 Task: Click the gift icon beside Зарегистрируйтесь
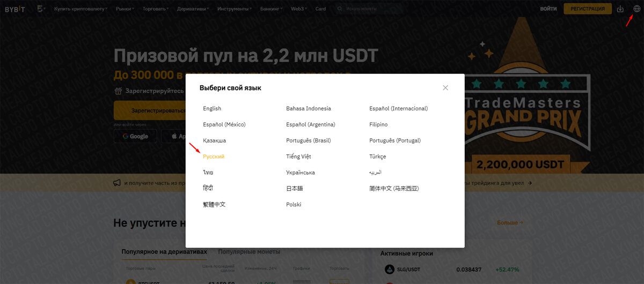click(x=118, y=91)
